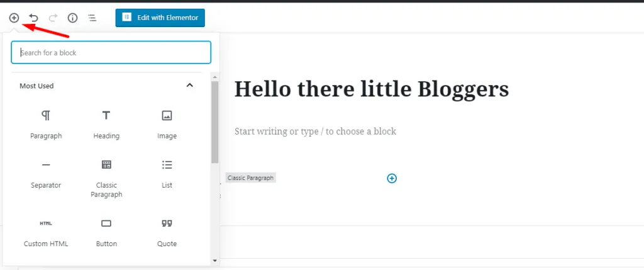Open the block navigation list icon

coord(92,18)
